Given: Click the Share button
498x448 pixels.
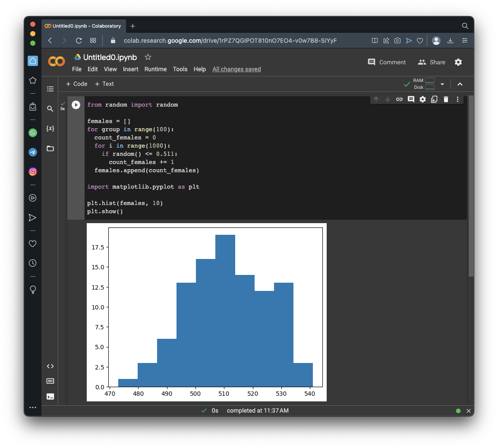Looking at the screenshot, I should pos(432,62).
